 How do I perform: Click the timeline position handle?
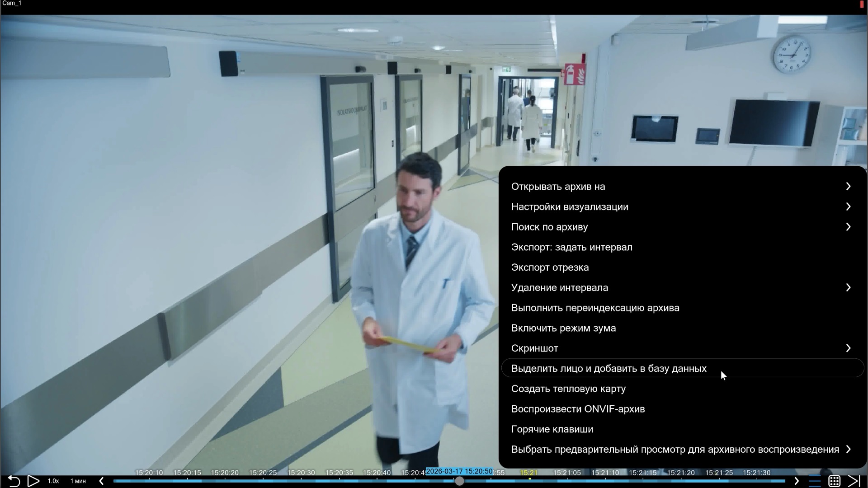tap(459, 481)
